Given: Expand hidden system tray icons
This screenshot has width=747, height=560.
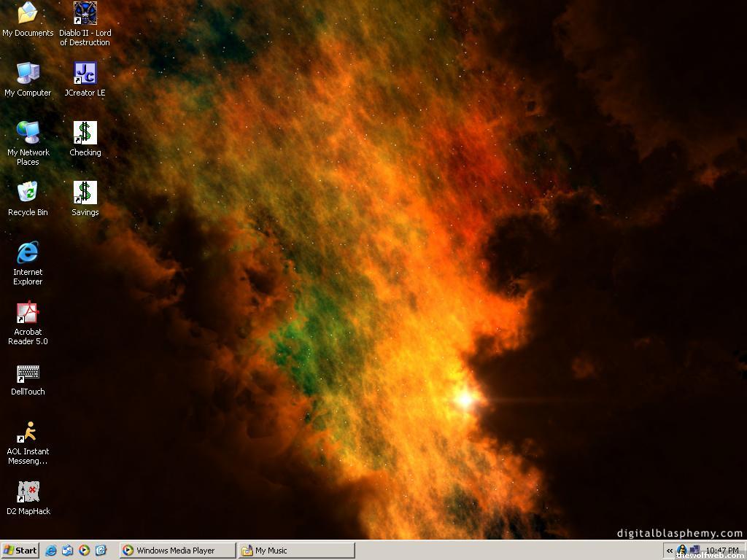Looking at the screenshot, I should point(670,551).
